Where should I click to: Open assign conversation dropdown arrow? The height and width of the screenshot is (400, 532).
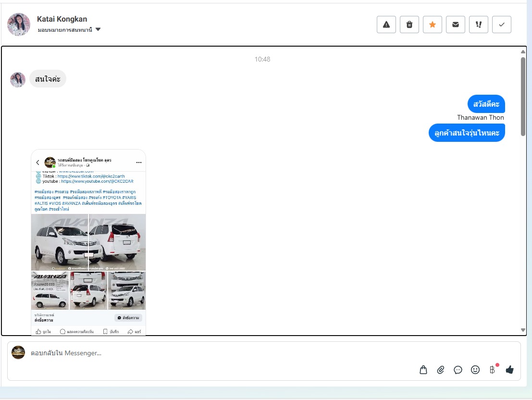98,29
